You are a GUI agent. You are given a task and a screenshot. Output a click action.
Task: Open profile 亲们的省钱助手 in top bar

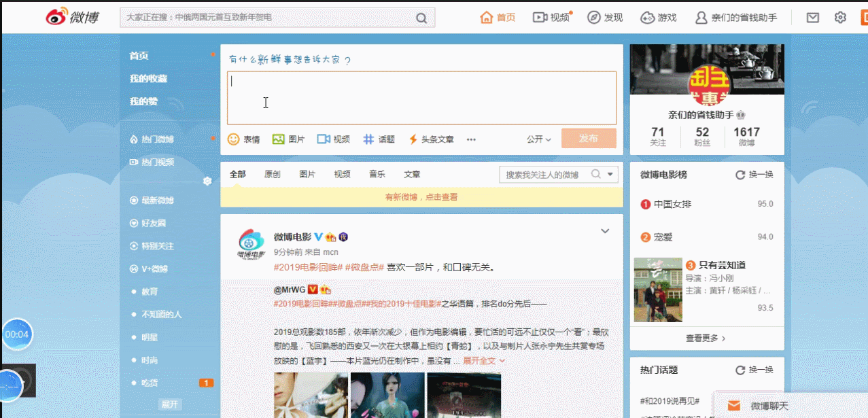(x=736, y=18)
